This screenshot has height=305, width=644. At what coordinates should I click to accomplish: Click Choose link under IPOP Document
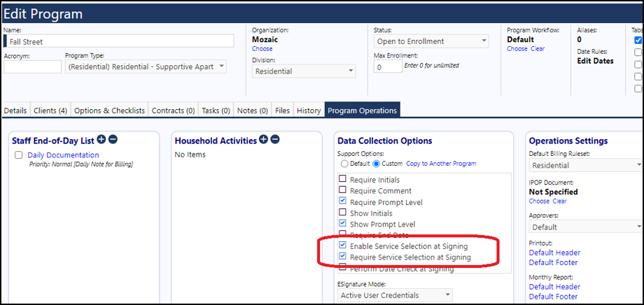tap(539, 201)
